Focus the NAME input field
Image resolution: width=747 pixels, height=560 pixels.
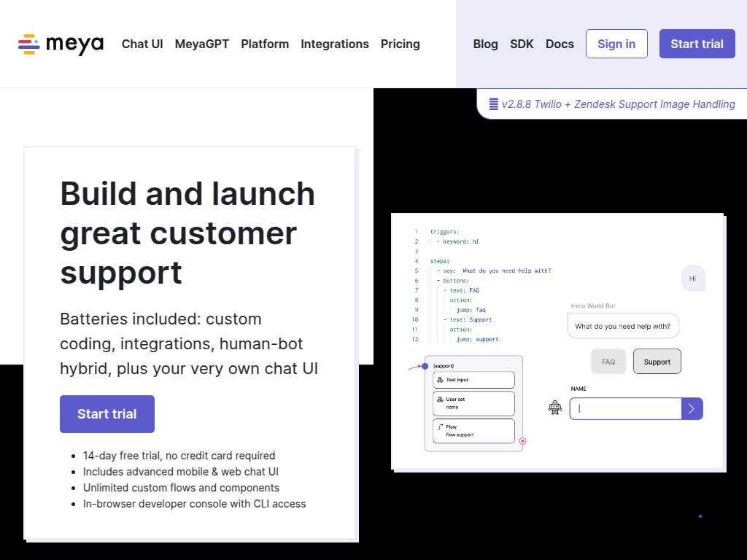625,408
